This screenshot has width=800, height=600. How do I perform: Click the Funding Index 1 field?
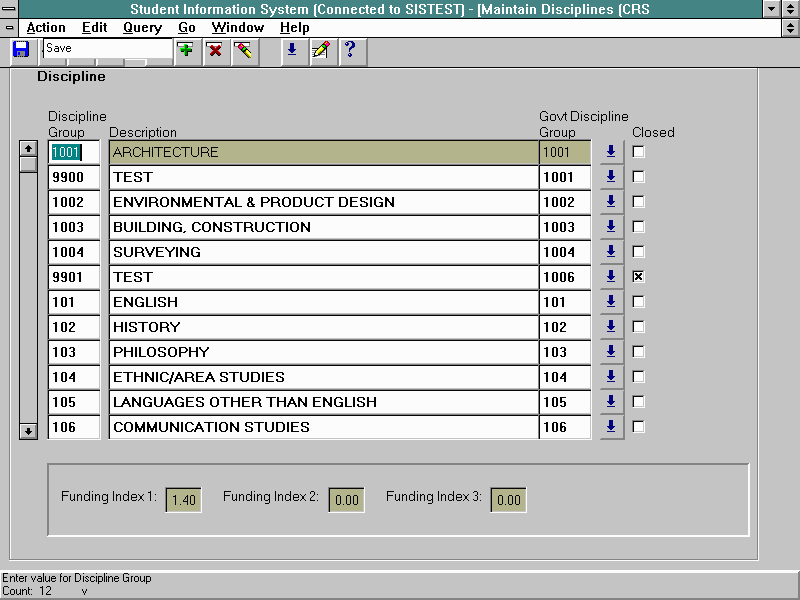click(184, 500)
